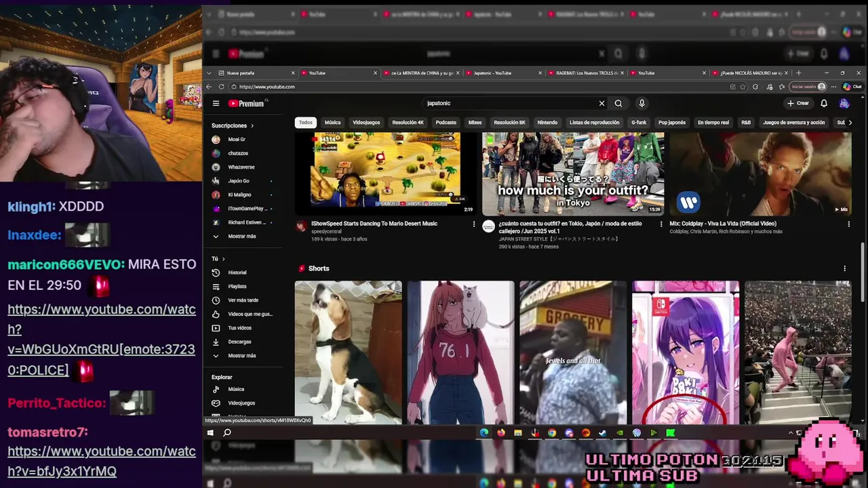
Task: Select the Videojuegos filter chip
Action: pos(366,123)
